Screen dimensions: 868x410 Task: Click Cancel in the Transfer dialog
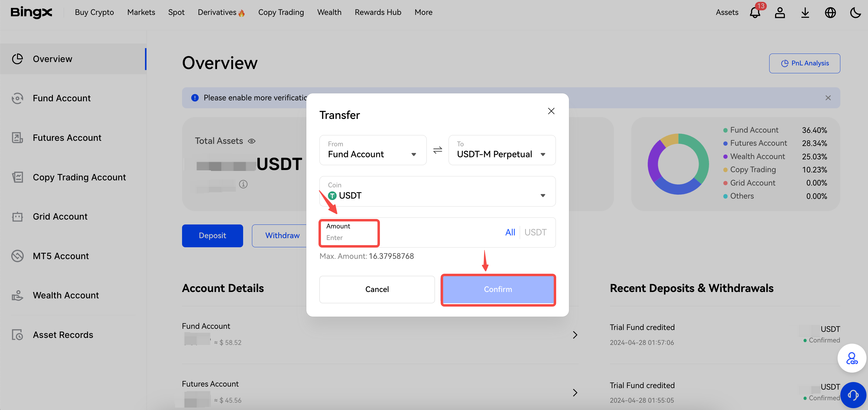pyautogui.click(x=377, y=289)
